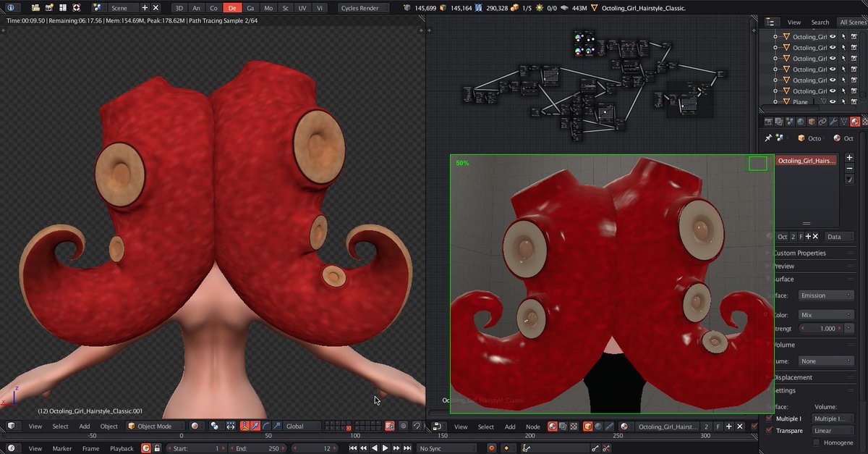Open the node editor Node menu

[532, 426]
